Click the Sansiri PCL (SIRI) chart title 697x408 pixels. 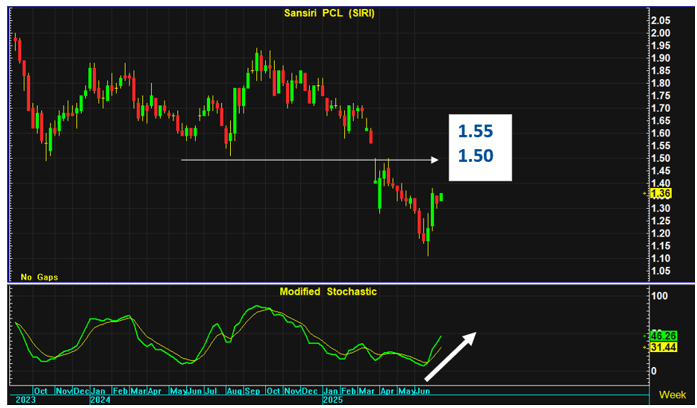click(329, 13)
